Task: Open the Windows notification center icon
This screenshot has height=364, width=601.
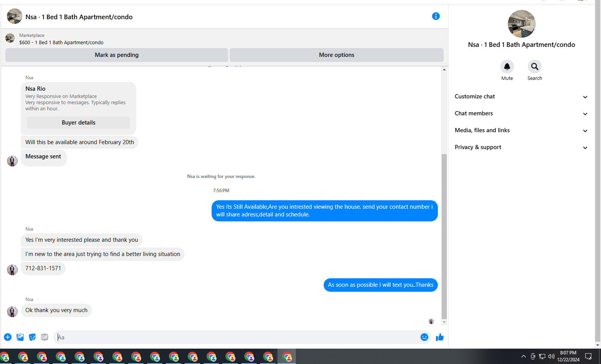Action: pyautogui.click(x=588, y=356)
